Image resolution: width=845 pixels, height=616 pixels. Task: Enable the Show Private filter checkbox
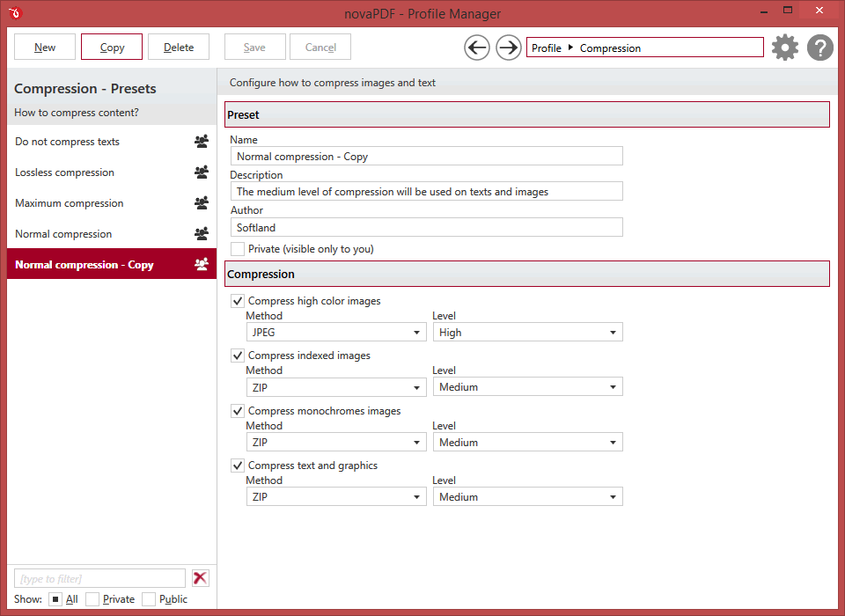(92, 599)
